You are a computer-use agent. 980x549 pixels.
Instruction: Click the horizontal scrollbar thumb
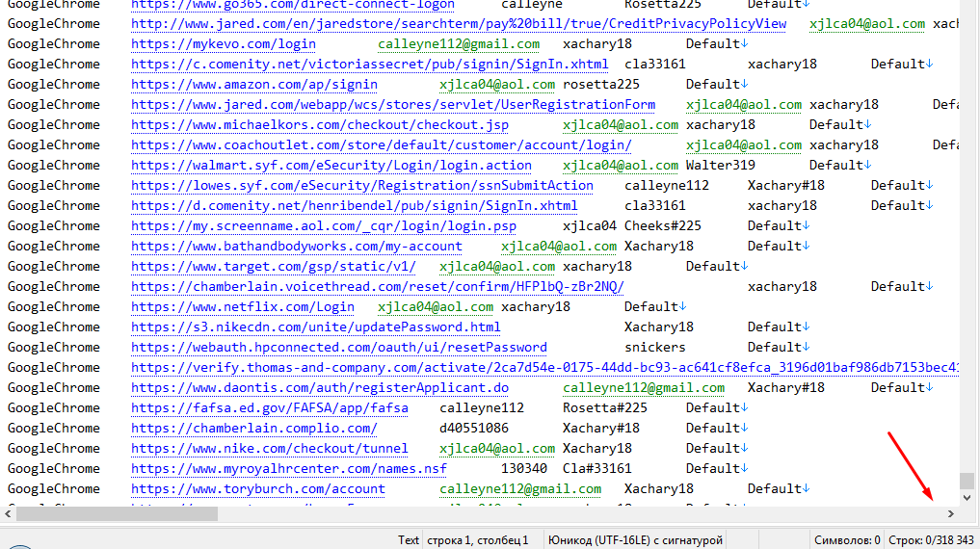coord(117,514)
